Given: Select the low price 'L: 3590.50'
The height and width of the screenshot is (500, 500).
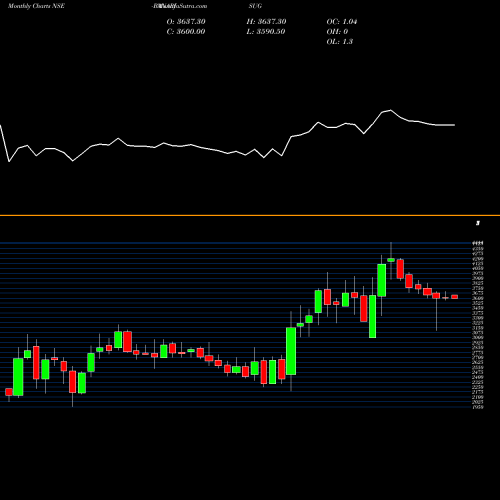Looking at the screenshot, I should 266,31.
